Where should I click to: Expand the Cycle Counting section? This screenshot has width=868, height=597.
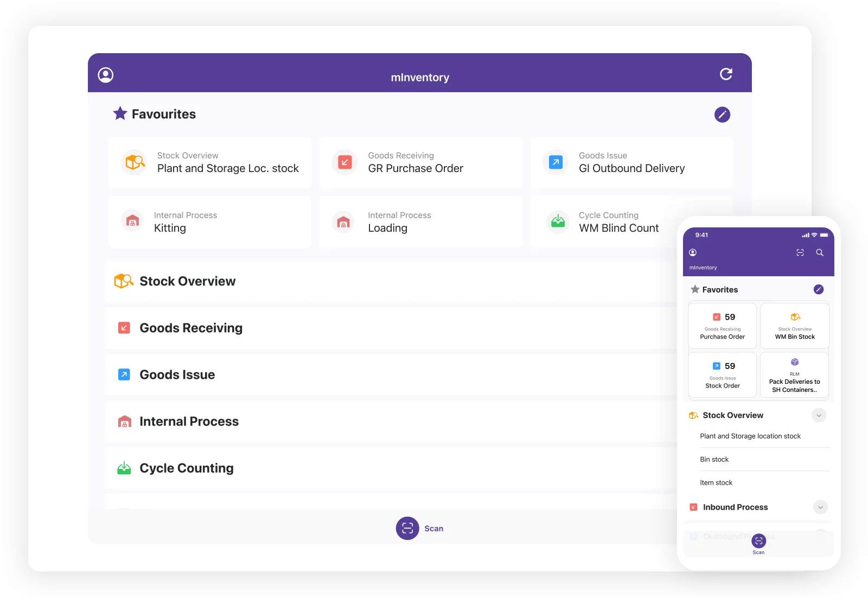(x=391, y=468)
